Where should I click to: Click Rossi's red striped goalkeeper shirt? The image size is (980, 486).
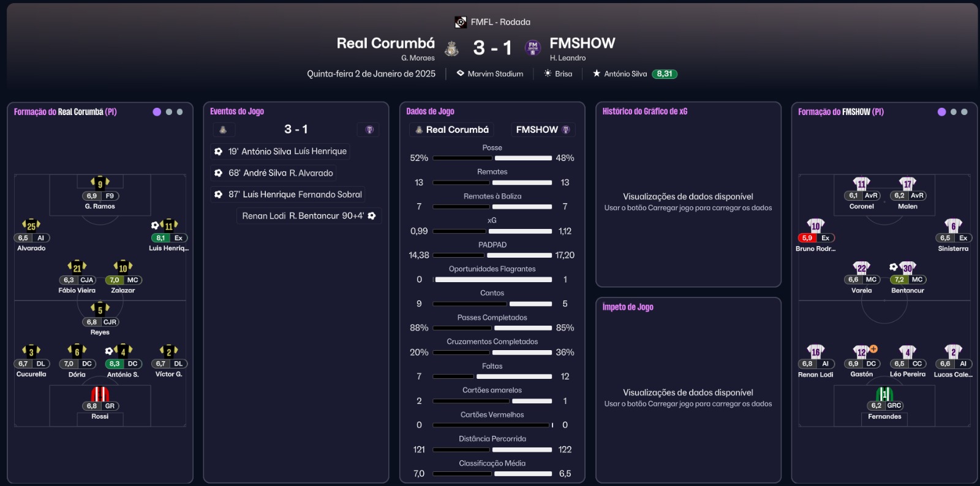coord(100,394)
